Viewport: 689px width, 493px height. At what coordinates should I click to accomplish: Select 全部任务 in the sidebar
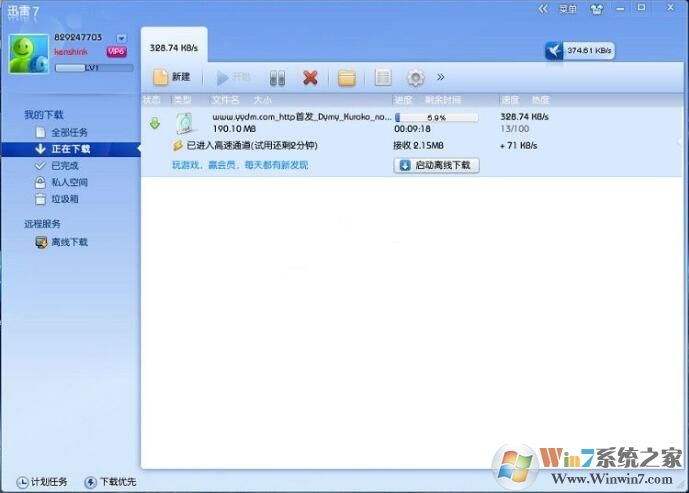tap(69, 132)
